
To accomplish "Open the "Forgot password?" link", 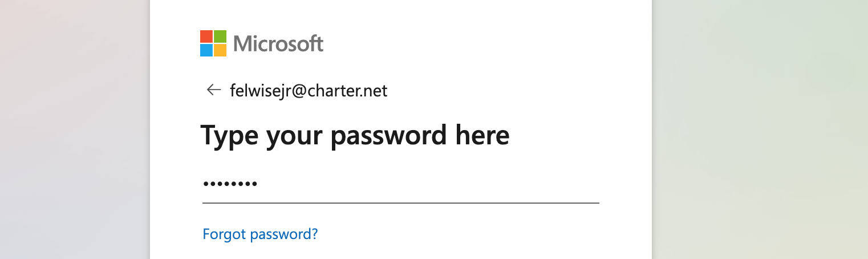I will 260,234.
